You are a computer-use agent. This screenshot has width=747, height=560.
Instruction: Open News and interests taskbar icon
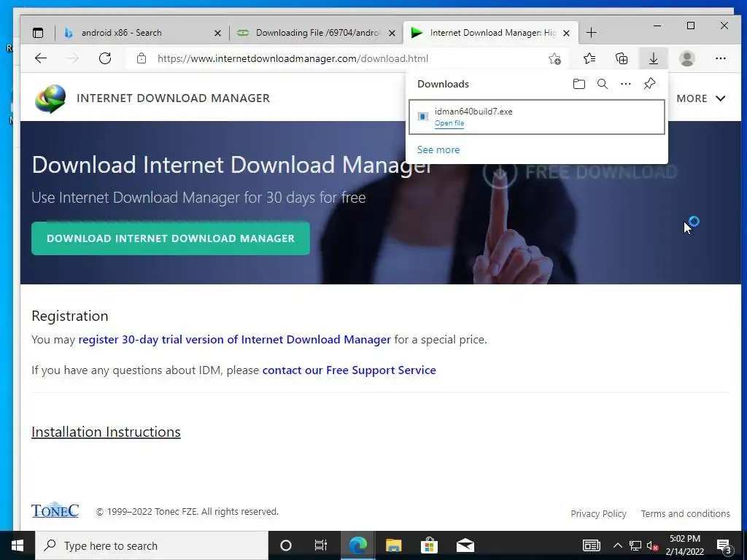591,545
